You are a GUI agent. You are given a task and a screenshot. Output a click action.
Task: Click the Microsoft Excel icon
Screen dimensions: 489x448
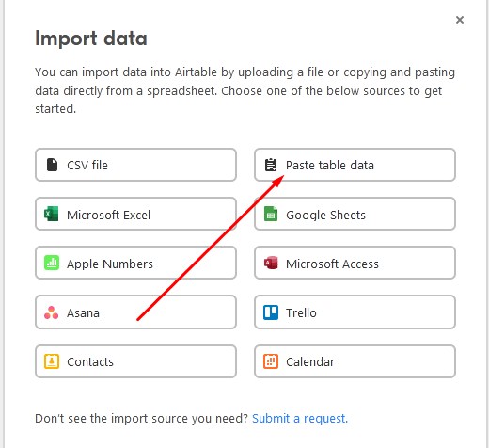[x=52, y=214]
